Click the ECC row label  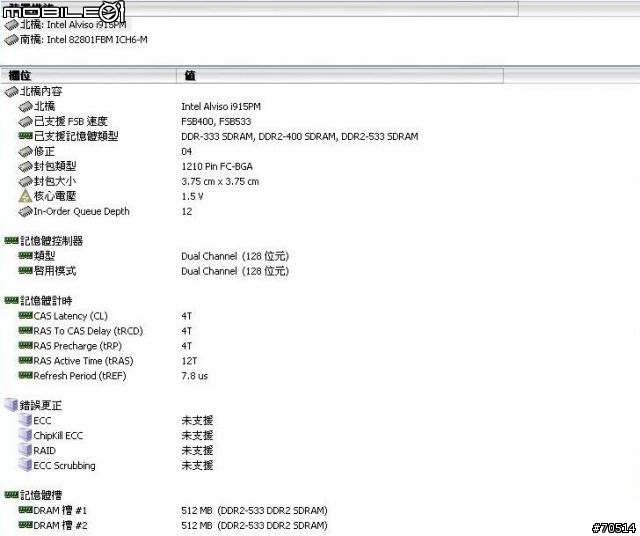(x=42, y=420)
